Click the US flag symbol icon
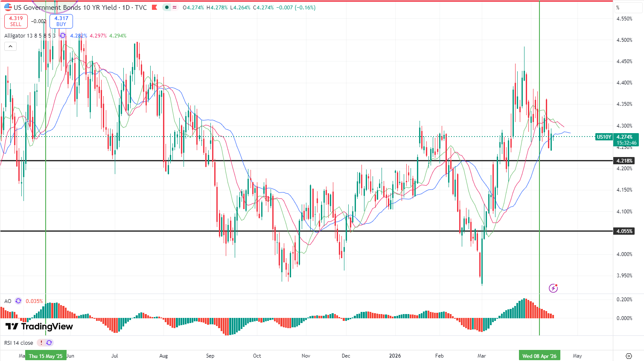Image resolution: width=644 pixels, height=361 pixels. 8,7
